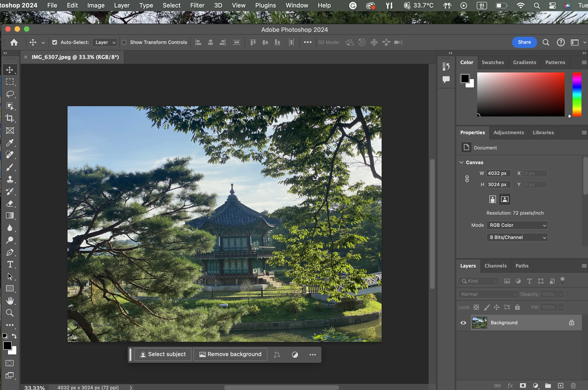Click the trash icon in Layers panel
The image size is (588, 390).
click(573, 385)
